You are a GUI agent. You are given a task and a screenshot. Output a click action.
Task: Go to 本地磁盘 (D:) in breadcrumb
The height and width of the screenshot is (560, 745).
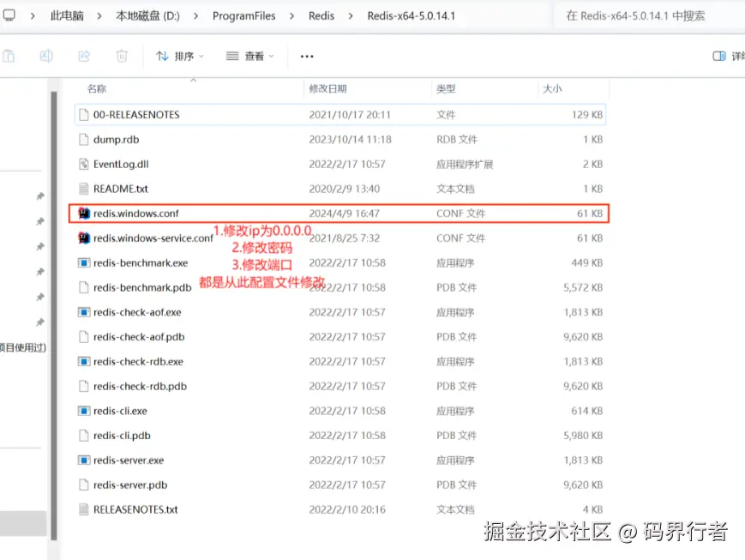(147, 15)
